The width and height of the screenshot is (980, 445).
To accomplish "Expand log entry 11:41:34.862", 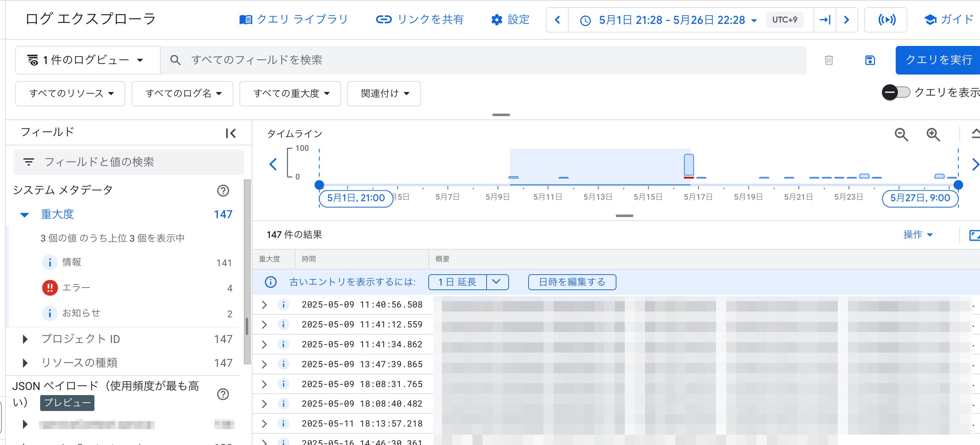I will coord(264,344).
